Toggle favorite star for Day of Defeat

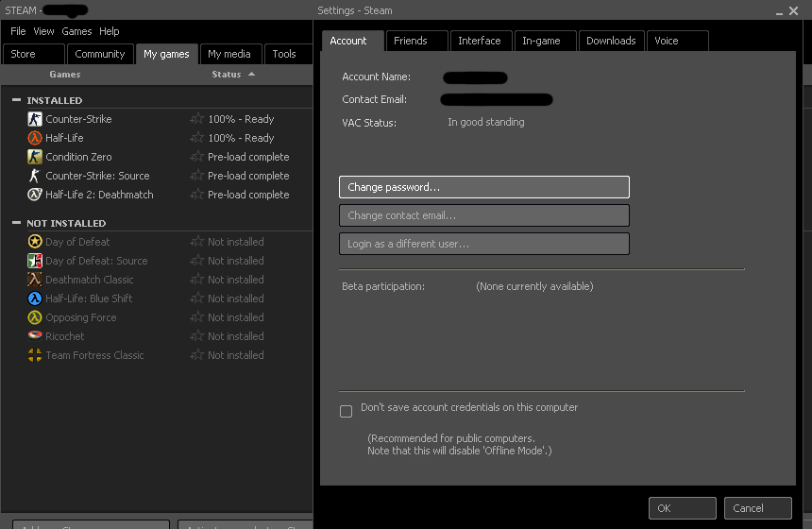point(196,242)
